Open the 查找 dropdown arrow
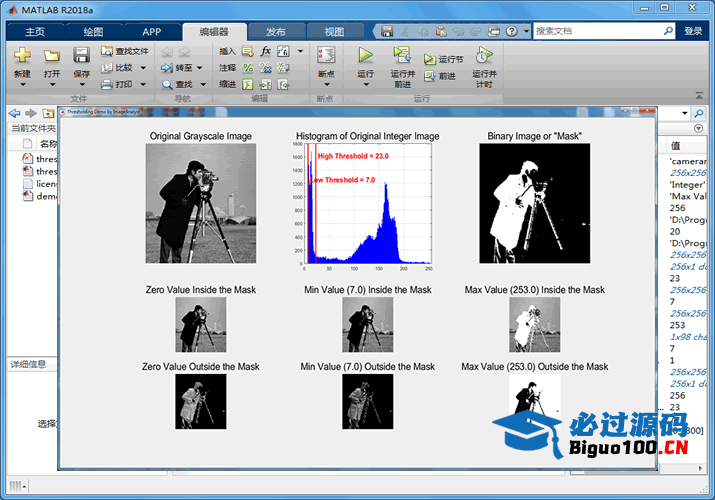The height and width of the screenshot is (500, 715). click(203, 84)
